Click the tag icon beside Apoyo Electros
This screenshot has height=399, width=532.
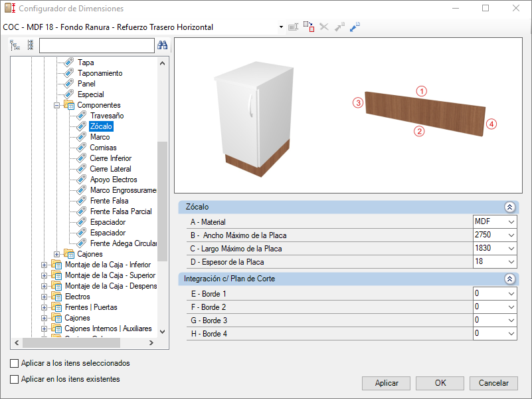[82, 180]
